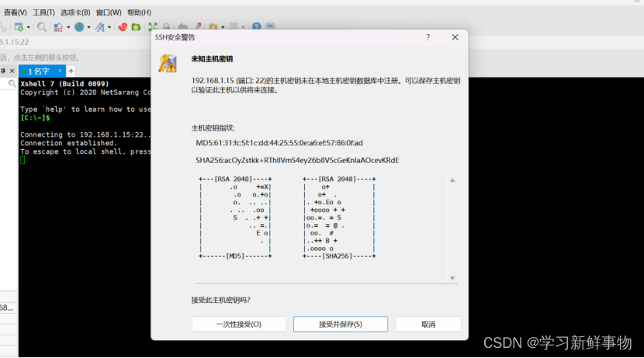Close the SSH security warning dialog
Viewport: 644px width, 358px height.
click(x=455, y=37)
